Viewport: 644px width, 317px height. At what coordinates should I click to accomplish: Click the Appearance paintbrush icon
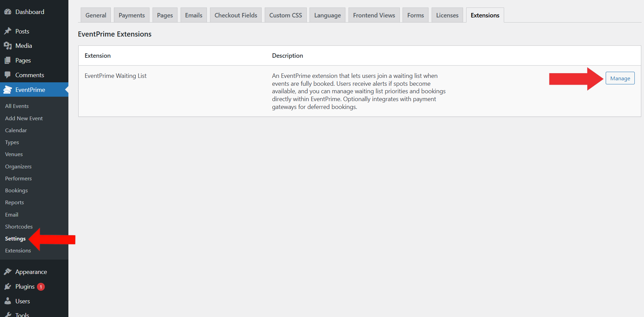pos(8,272)
